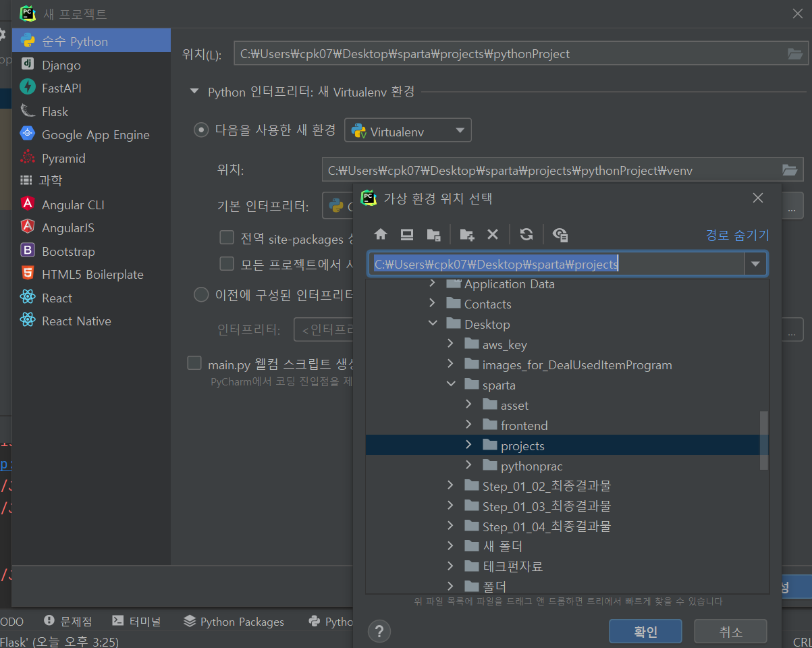Viewport: 812px width, 648px height.
Task: Jump to project directory icon in chooser toolbar
Action: [433, 234]
